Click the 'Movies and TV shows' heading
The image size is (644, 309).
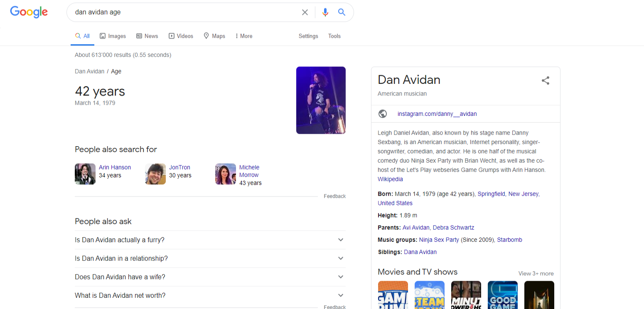(418, 272)
